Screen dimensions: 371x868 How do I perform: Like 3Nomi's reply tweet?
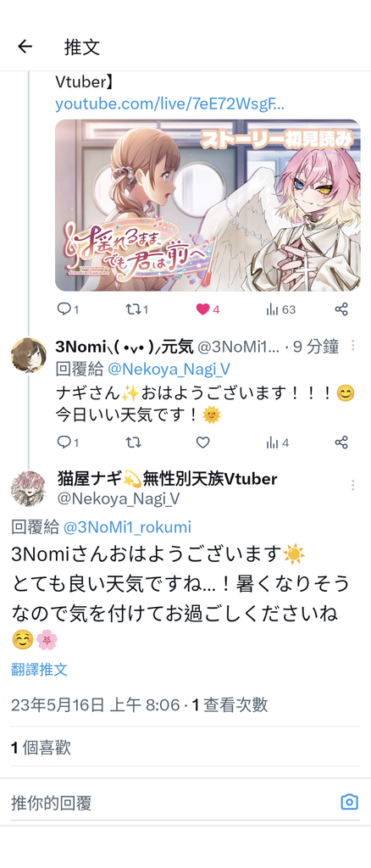click(x=203, y=442)
